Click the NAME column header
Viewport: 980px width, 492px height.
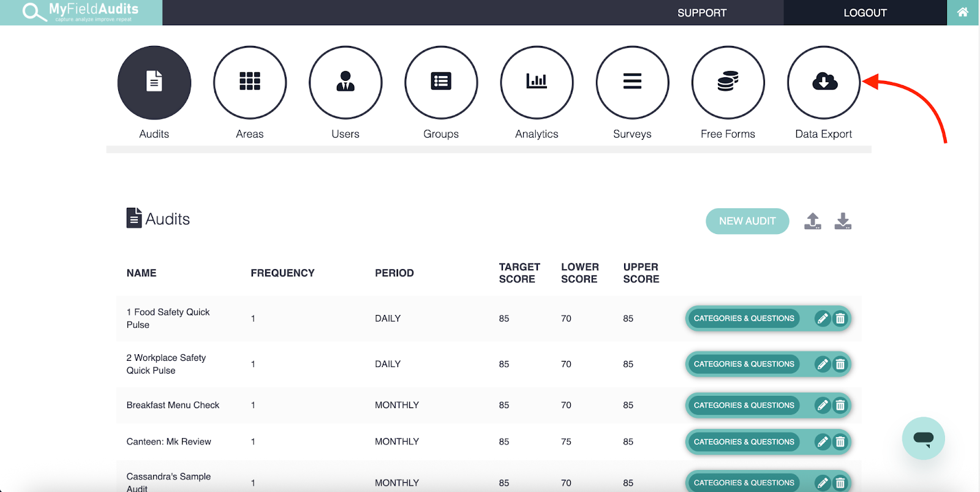coord(141,273)
